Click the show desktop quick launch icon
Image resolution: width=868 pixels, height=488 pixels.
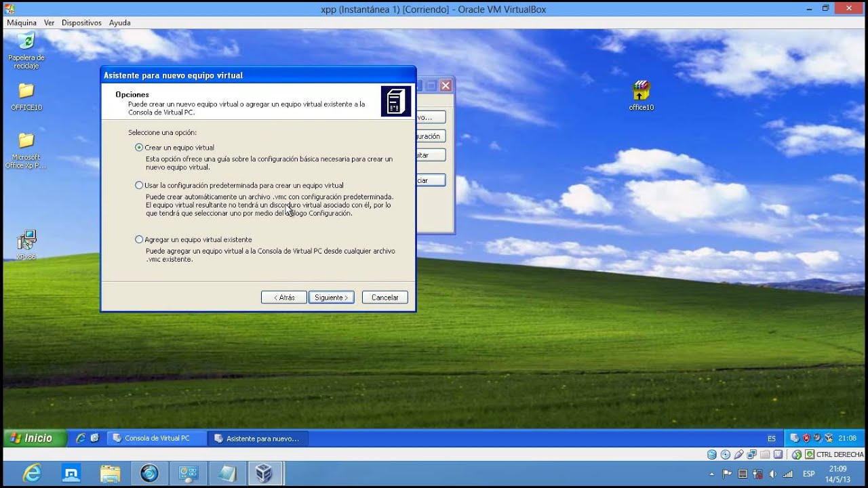94,439
